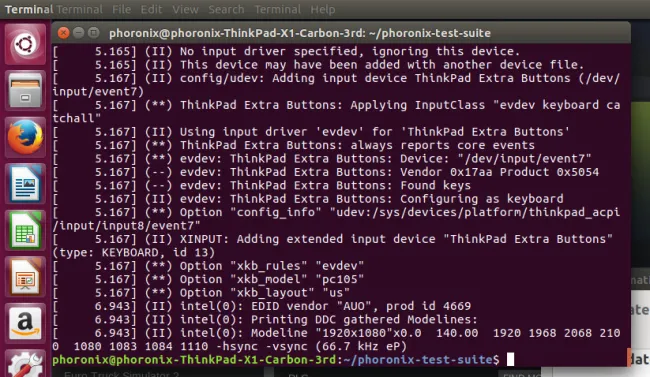Screen dimensions: 650x377
Task: Launch Firefox from the launcher
Action: [25, 137]
